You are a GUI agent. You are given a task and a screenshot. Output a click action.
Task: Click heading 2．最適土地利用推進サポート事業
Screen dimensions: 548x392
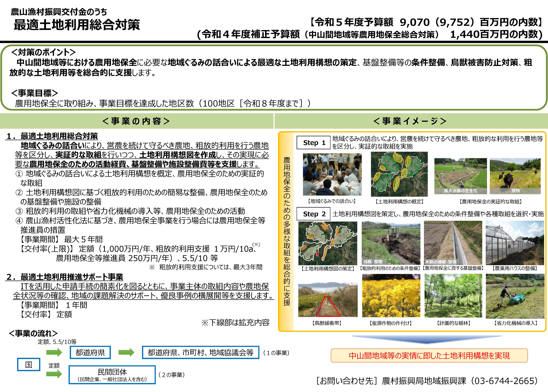pos(65,277)
